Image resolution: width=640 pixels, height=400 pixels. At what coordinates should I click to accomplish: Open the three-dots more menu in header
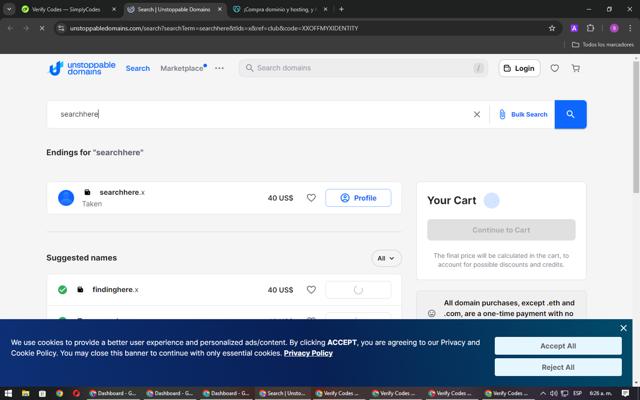219,68
